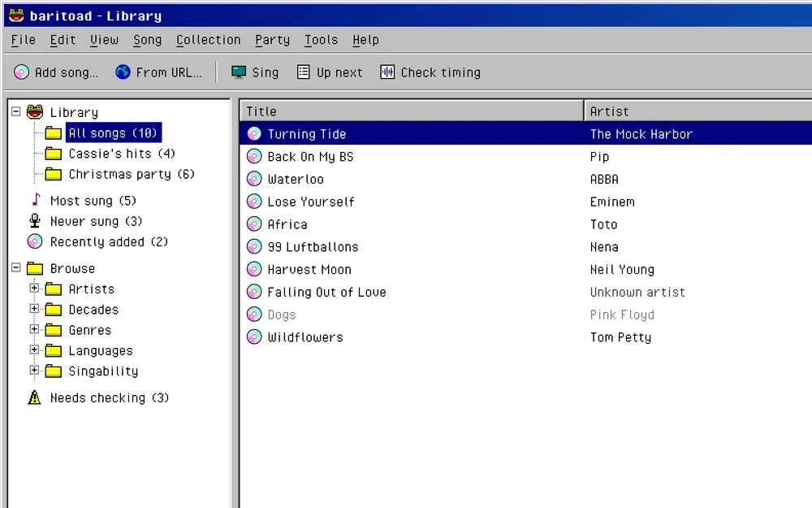Open the Tools menu
The image size is (812, 508).
321,40
